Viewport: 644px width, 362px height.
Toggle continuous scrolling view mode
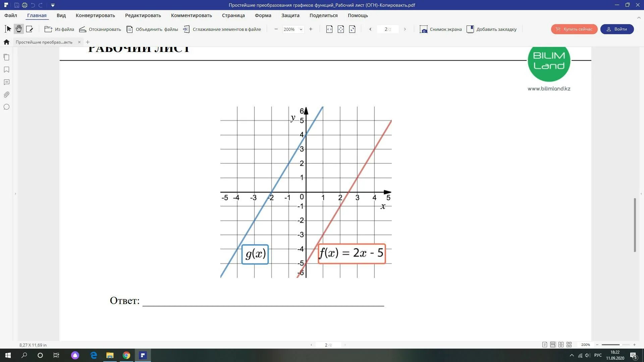553,345
